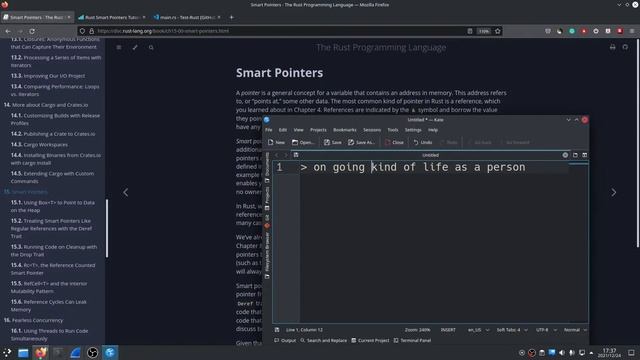640x360 pixels.
Task: Switch to main.rs Test-Rust tab
Action: click(x=187, y=17)
